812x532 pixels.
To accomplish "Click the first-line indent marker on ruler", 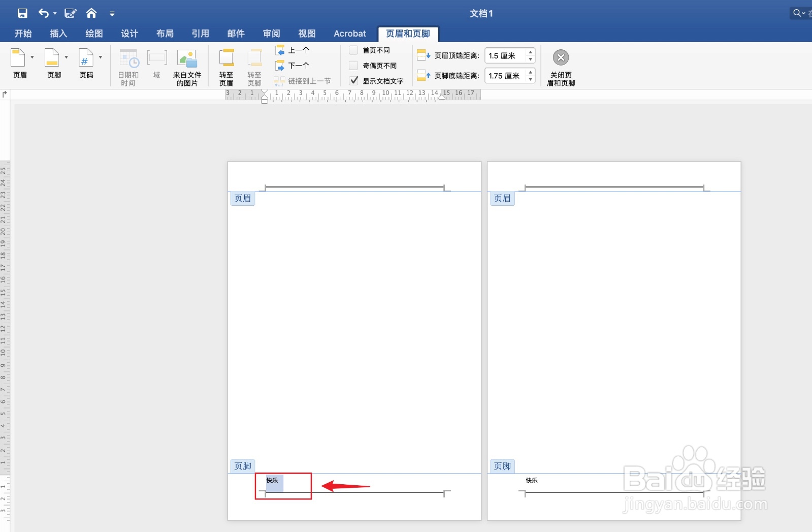I will point(264,92).
